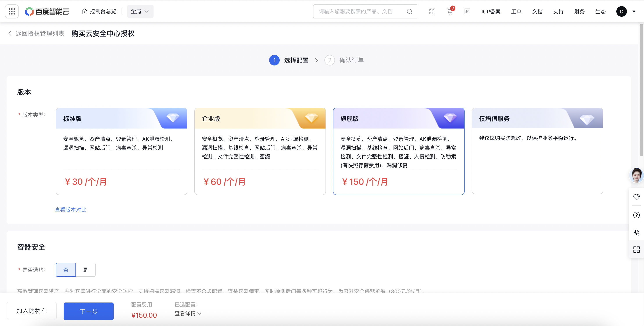The image size is (644, 326).
Task: Click the user avatar D
Action: pos(621,11)
